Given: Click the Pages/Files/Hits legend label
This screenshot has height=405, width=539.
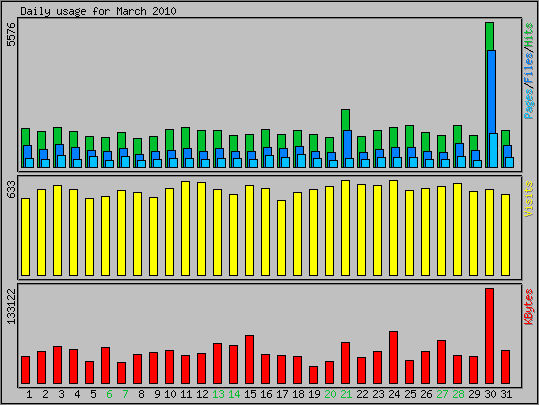Looking at the screenshot, I should [529, 71].
